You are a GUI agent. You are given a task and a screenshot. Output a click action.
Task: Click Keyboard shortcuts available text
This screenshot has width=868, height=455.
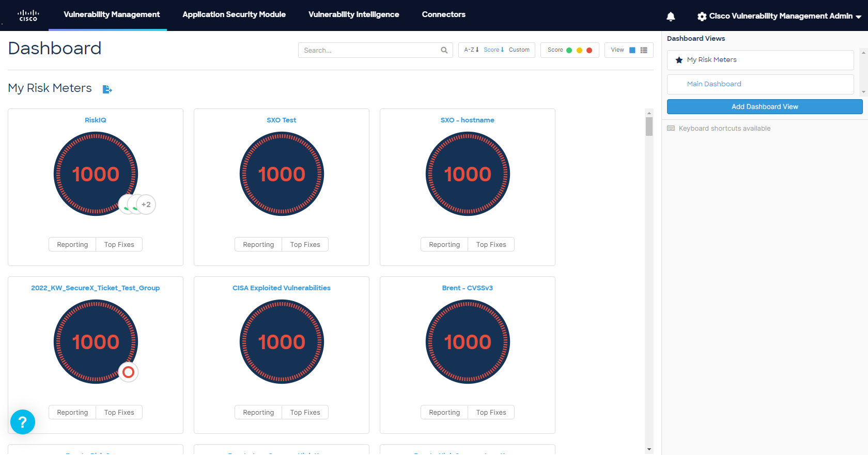point(724,129)
